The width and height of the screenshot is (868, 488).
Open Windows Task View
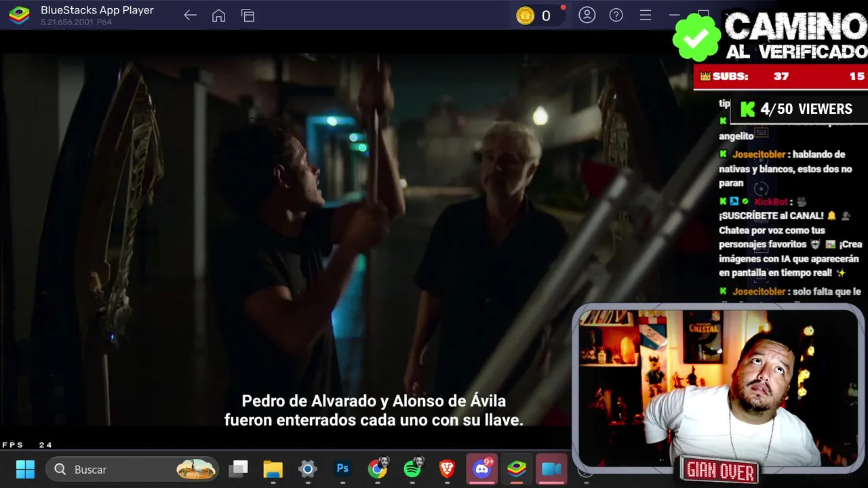point(238,469)
